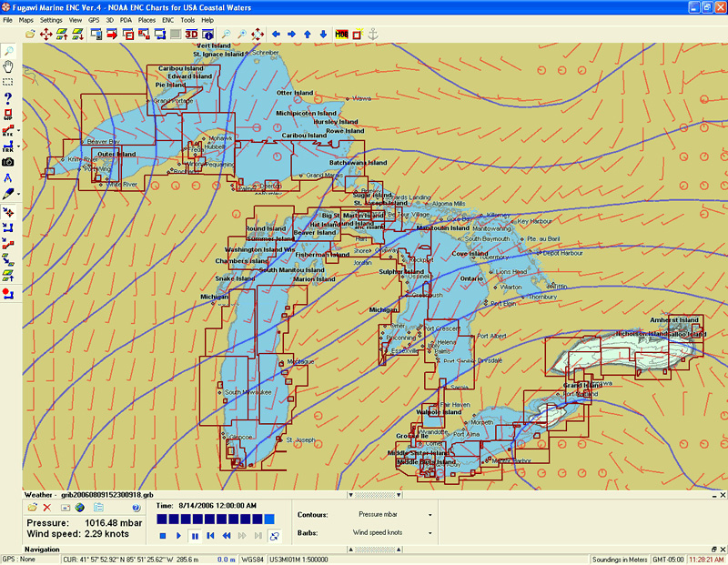The image size is (728, 565).
Task: Select the dotted rectangle selection tool
Action: pos(8,83)
